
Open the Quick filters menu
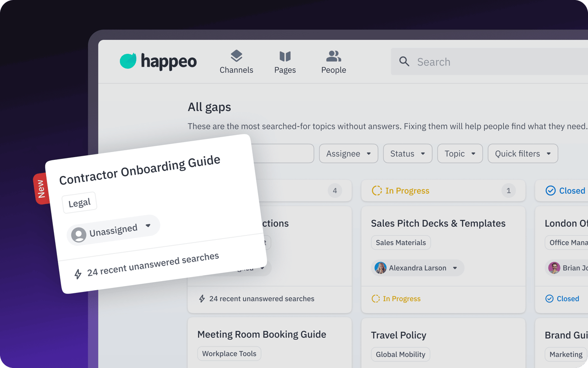coord(522,153)
